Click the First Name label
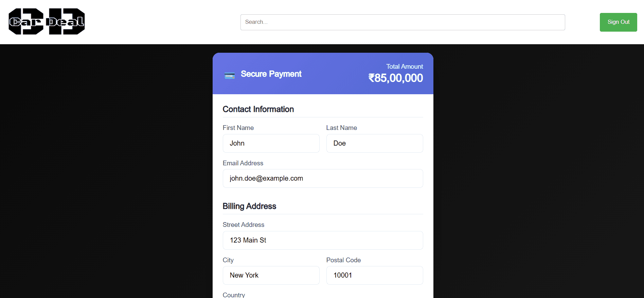644x298 pixels. [x=238, y=128]
